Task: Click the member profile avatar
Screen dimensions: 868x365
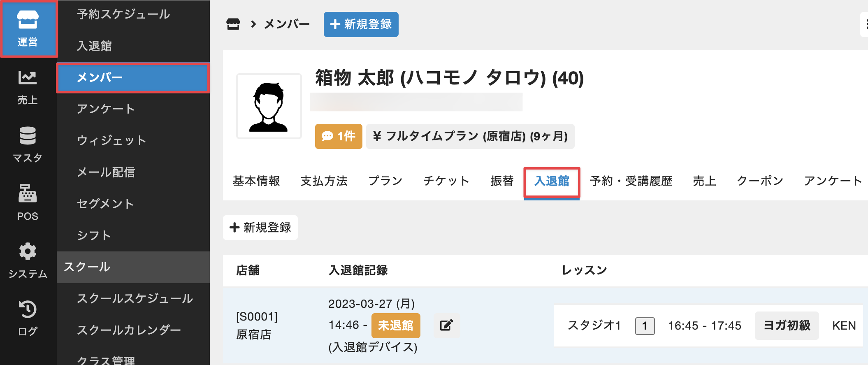Action: coord(269,107)
